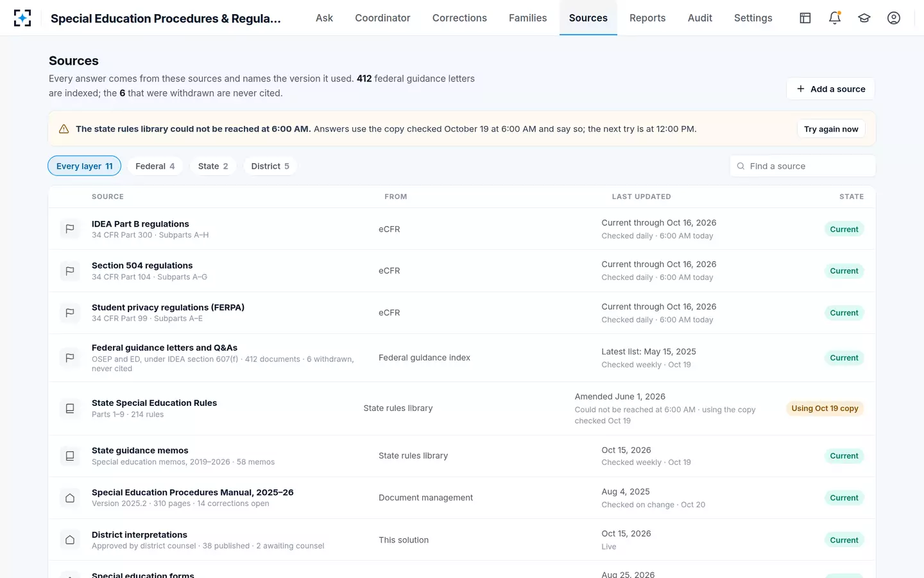This screenshot has width=924, height=578.
Task: Open District interpretations source title
Action: click(x=140, y=535)
